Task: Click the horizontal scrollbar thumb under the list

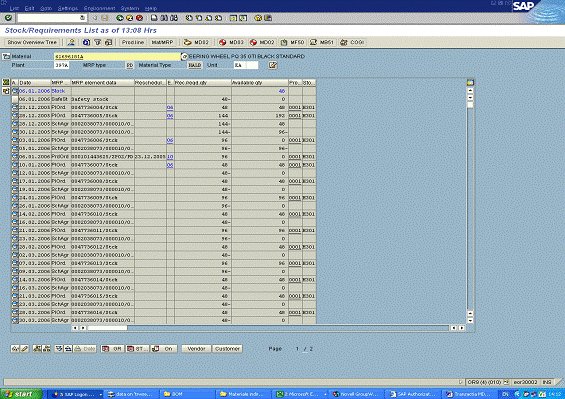Action: (107, 328)
